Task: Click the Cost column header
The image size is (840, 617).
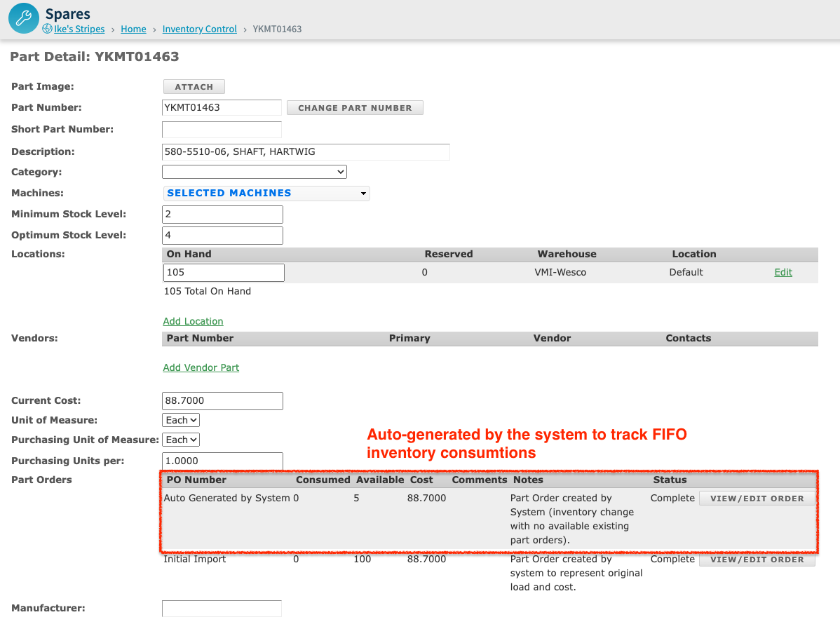Action: pos(421,480)
